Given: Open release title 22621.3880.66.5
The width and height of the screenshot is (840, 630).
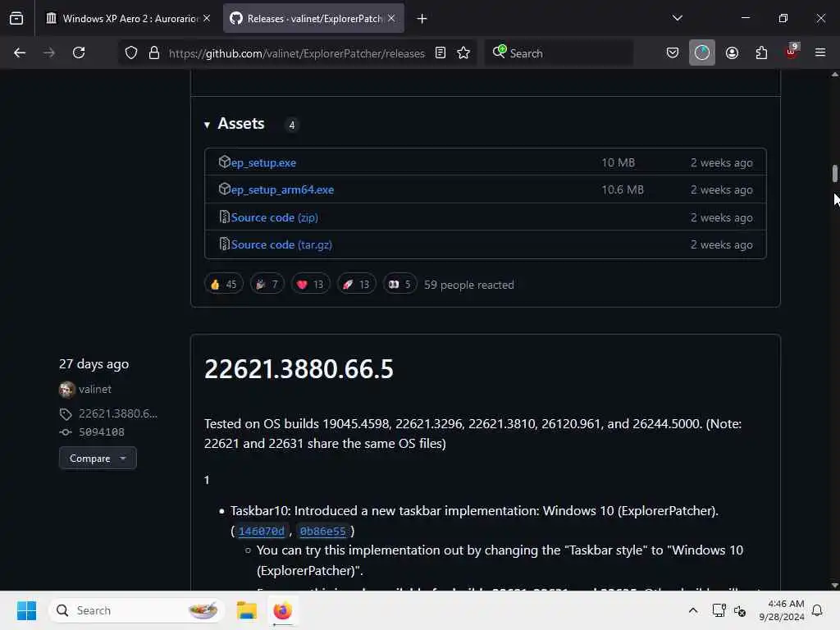Looking at the screenshot, I should tap(299, 369).
